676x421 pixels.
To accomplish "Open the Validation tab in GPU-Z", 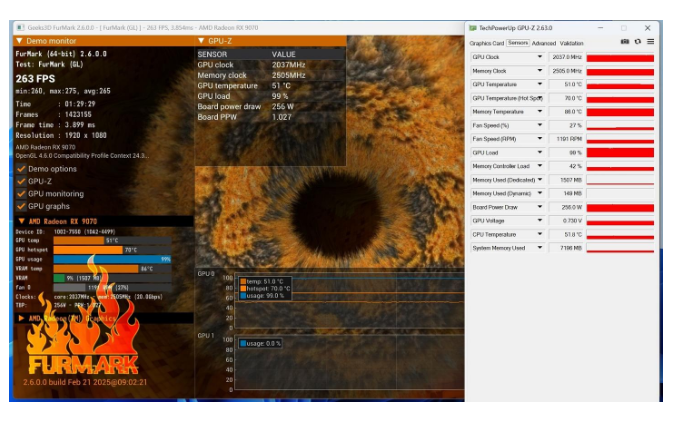I will tap(571, 43).
